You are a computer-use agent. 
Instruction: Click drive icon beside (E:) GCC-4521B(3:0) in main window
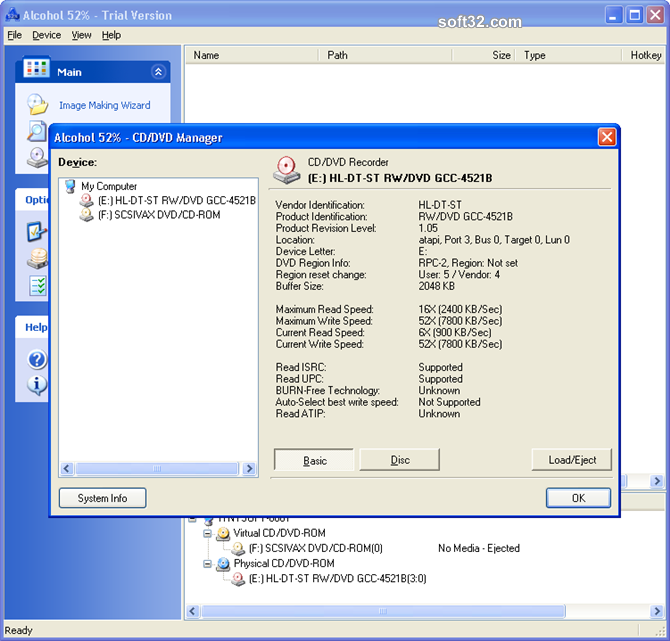238,579
